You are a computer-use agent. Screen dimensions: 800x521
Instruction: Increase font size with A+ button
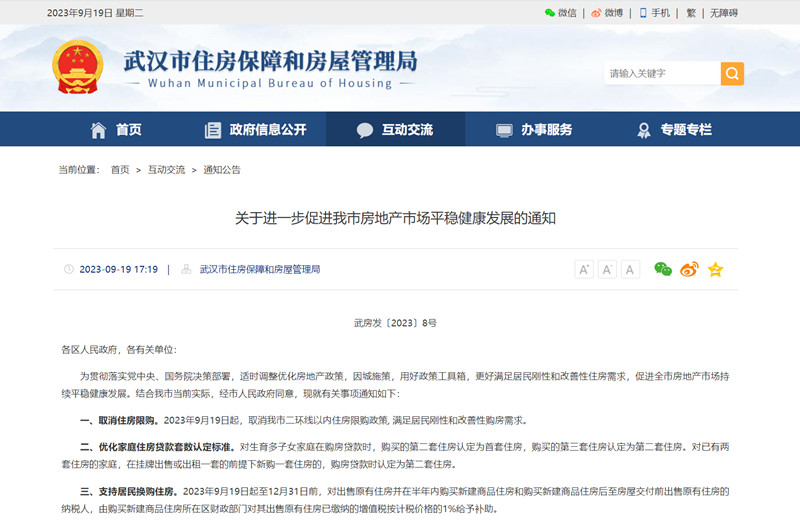[584, 269]
